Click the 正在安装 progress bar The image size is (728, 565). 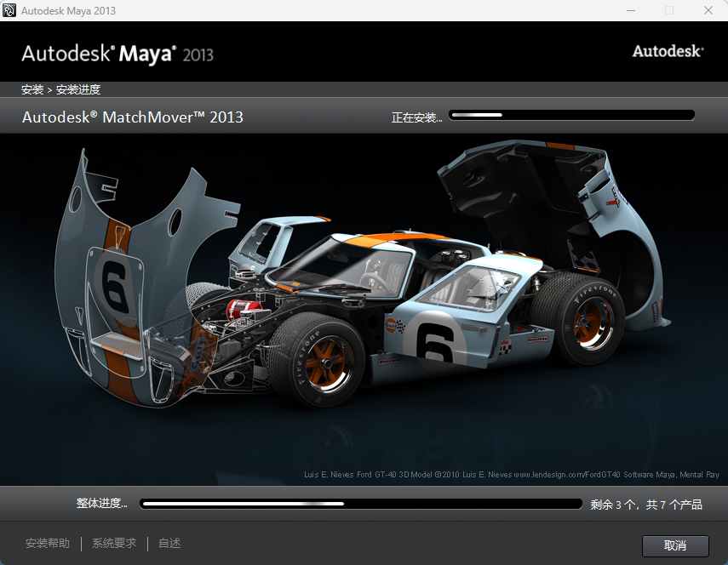[x=571, y=114]
